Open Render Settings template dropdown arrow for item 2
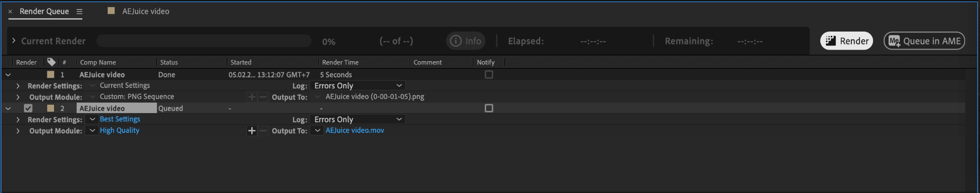Image resolution: width=980 pixels, height=193 pixels. 92,119
